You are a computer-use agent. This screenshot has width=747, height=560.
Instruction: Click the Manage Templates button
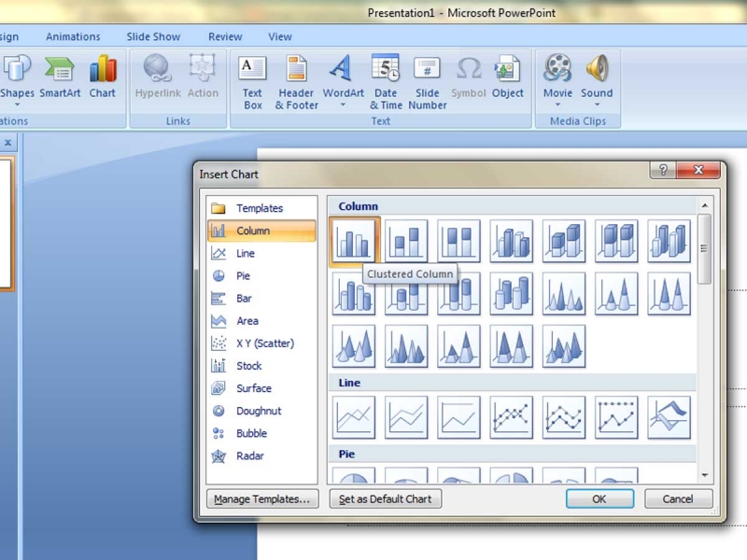(x=262, y=499)
